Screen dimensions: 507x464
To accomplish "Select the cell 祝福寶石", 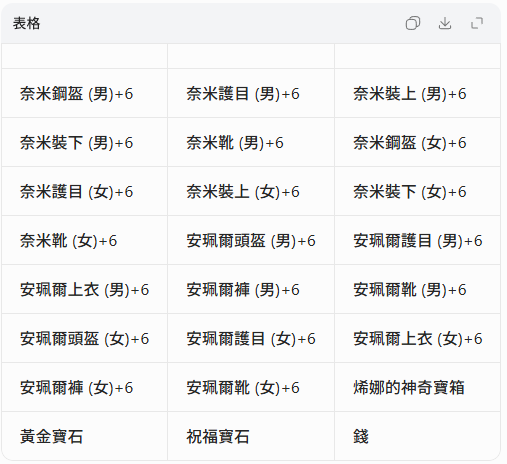I will point(251,436).
